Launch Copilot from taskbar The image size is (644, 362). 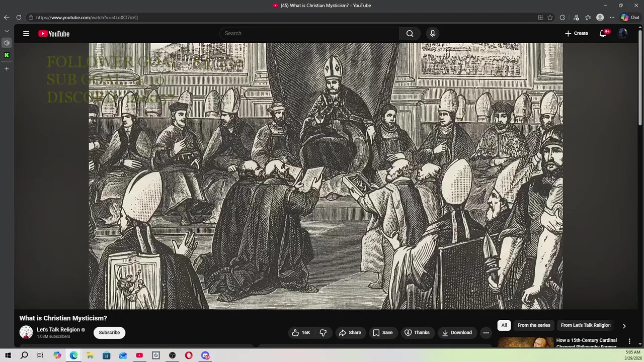(x=57, y=355)
